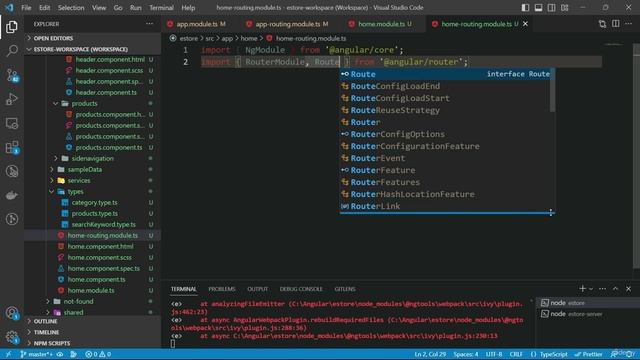The height and width of the screenshot is (360, 640).
Task: Toggle primary side bar layout icon
Action: (525, 8)
